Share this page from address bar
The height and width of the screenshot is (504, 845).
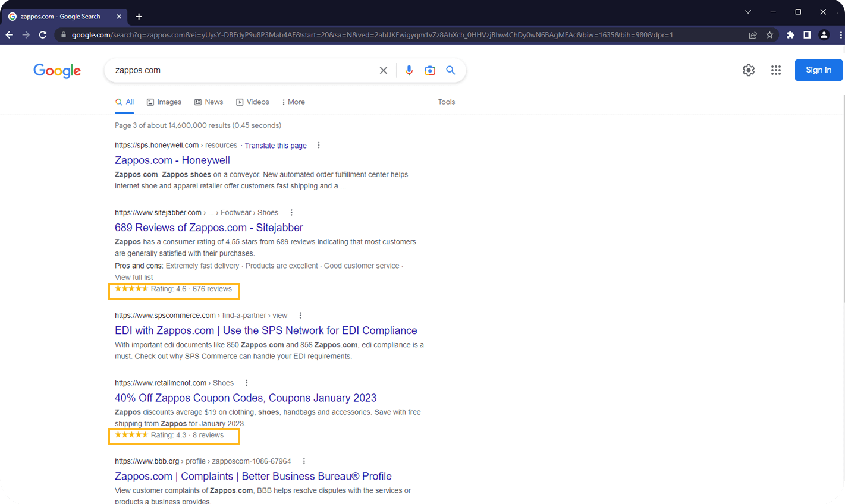click(x=753, y=35)
